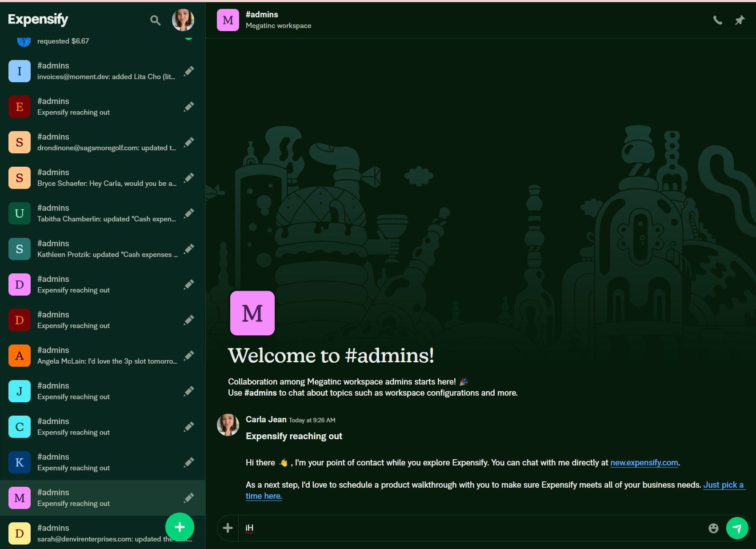Open the attachment plus menu in composer
Viewport: 756px width, 549px height.
[x=227, y=528]
